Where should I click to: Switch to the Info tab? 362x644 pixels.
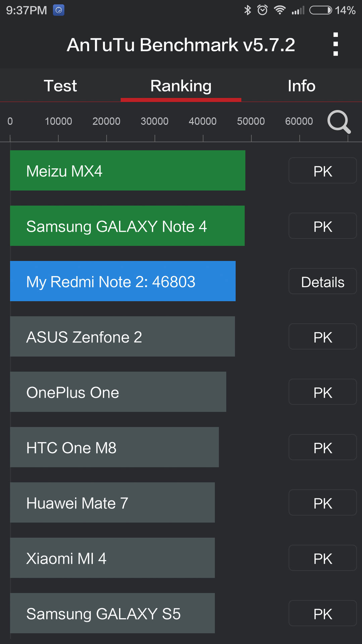point(301,86)
